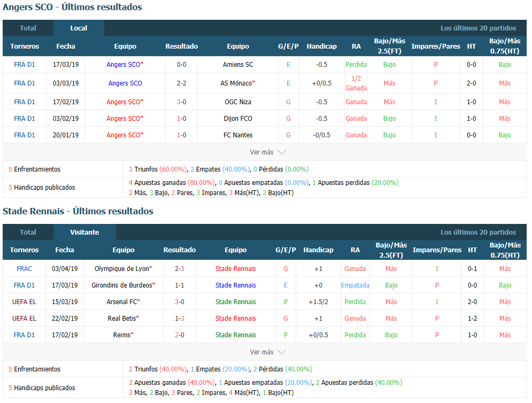Click Stade Rennais in the Olympique de Lyon row
This screenshot has height=403, width=532.
235,269
